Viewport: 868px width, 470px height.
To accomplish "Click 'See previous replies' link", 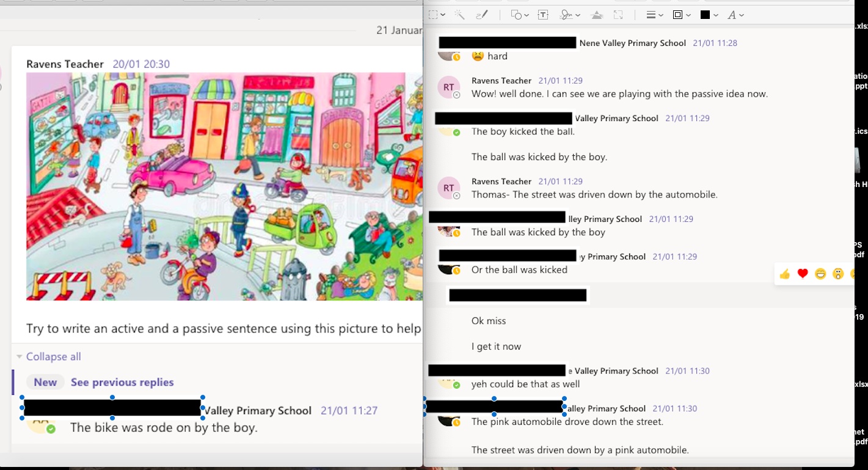I will (x=122, y=382).
